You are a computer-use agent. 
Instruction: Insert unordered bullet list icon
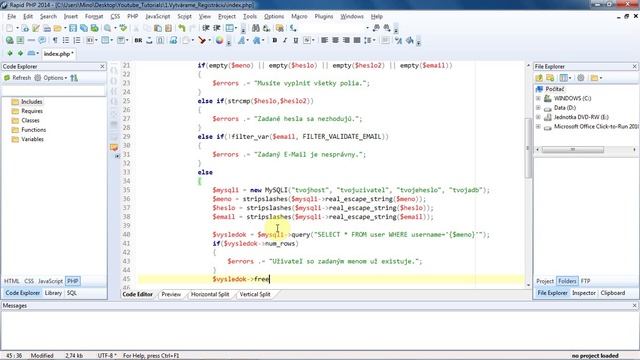click(66, 40)
